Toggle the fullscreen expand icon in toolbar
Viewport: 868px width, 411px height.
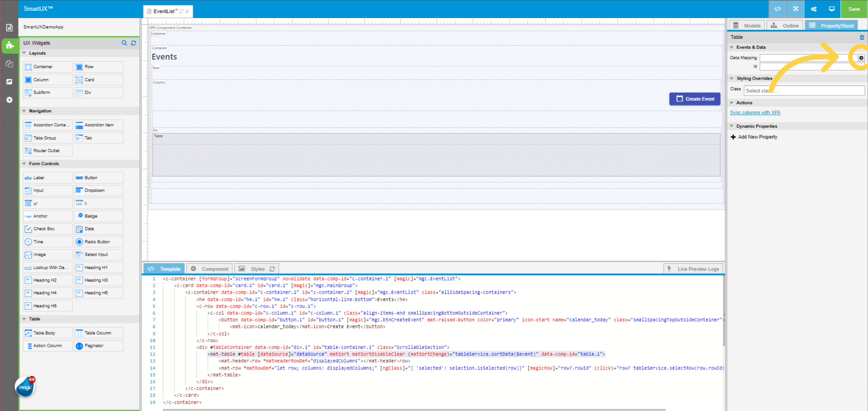[x=796, y=9]
